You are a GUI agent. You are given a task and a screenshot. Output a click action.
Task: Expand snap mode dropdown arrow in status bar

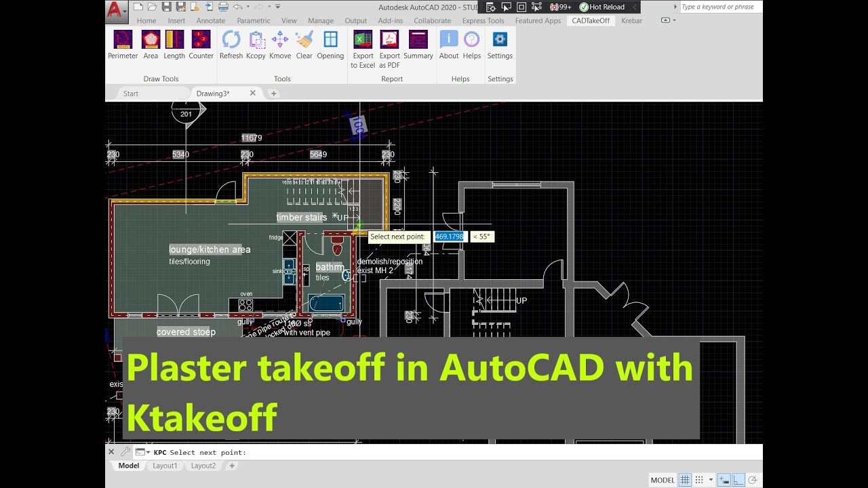[x=711, y=480]
